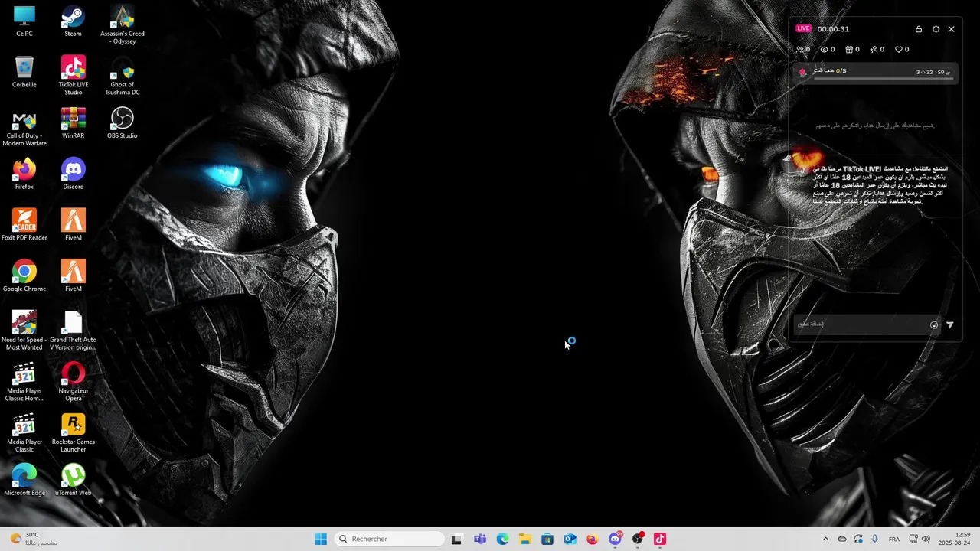Select the Foxit PDF Reader icon
The image size is (980, 551).
point(24,225)
